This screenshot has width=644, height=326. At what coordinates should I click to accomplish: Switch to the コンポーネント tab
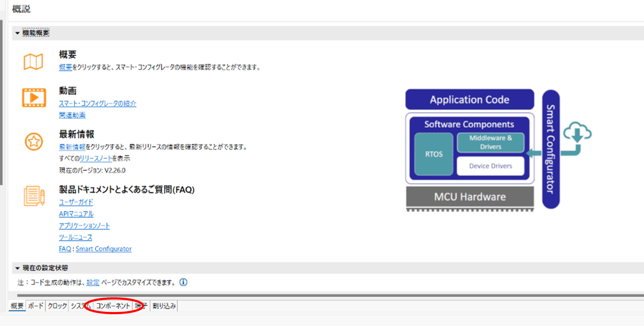click(x=113, y=306)
